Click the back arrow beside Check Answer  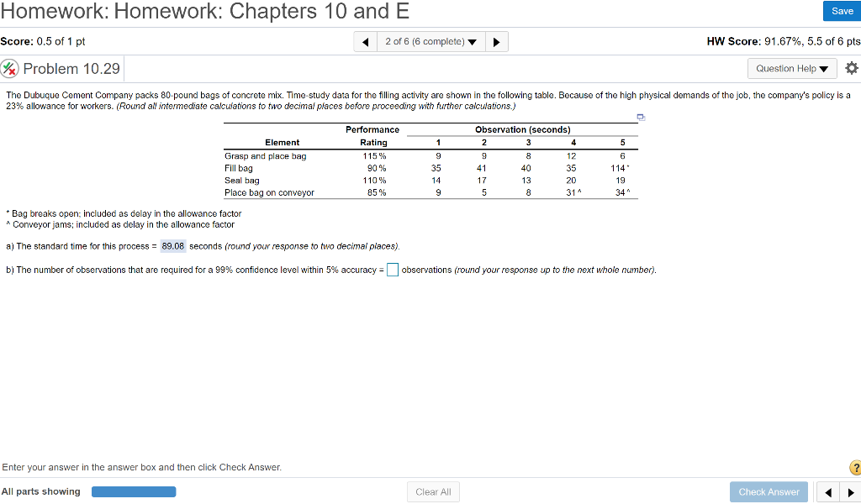point(827,491)
